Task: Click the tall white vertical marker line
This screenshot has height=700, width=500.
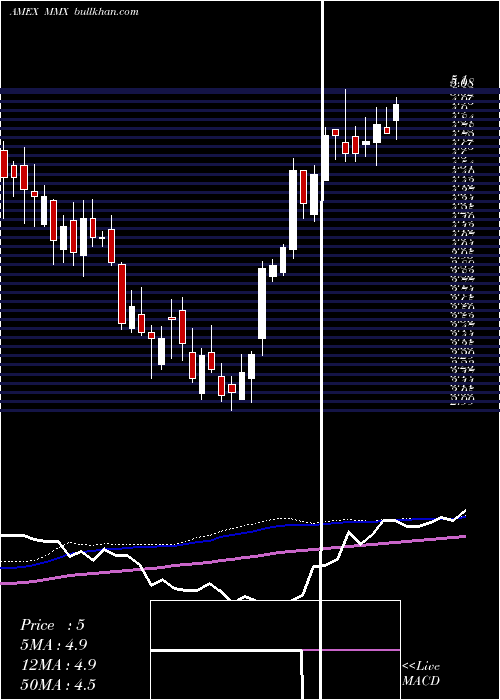Action: tap(322, 350)
